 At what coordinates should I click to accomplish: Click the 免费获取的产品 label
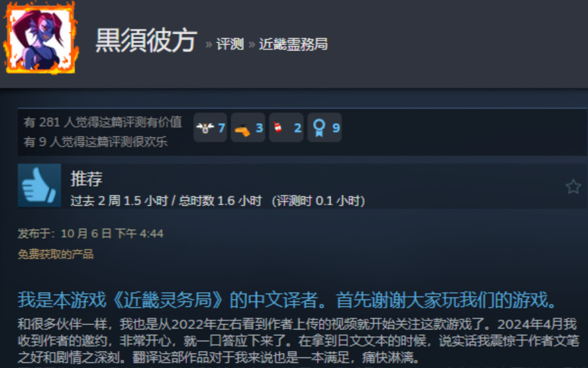coord(56,254)
